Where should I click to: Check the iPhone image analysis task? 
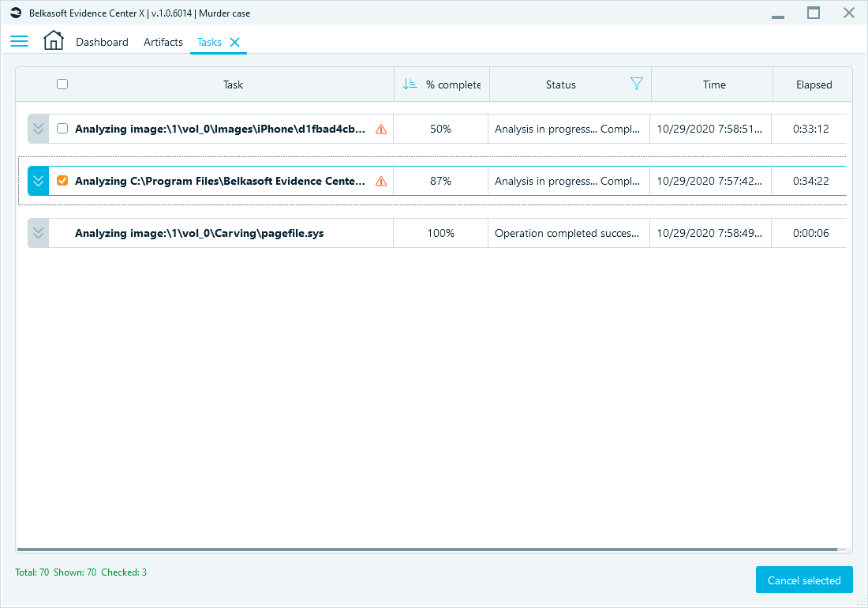click(x=62, y=129)
